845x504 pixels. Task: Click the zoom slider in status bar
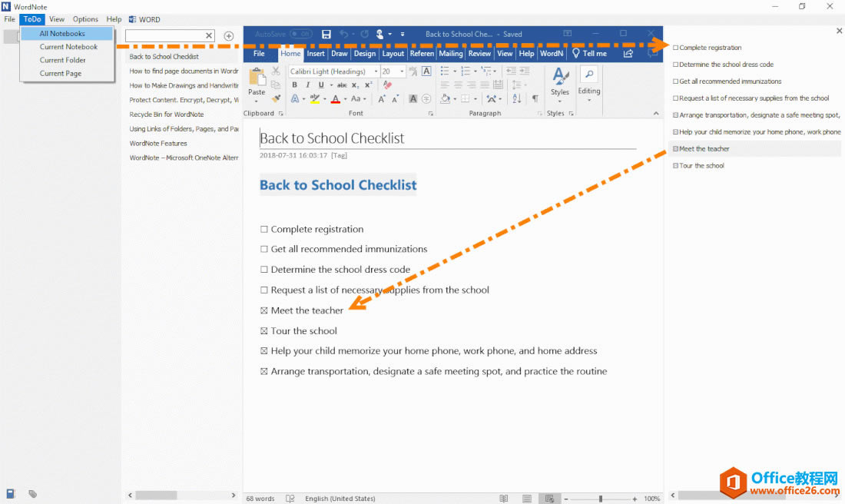click(x=601, y=499)
